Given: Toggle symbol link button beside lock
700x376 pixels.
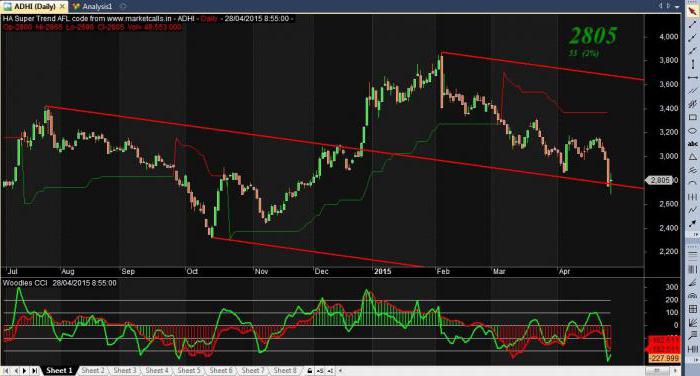Looking at the screenshot, I should 320,371.
